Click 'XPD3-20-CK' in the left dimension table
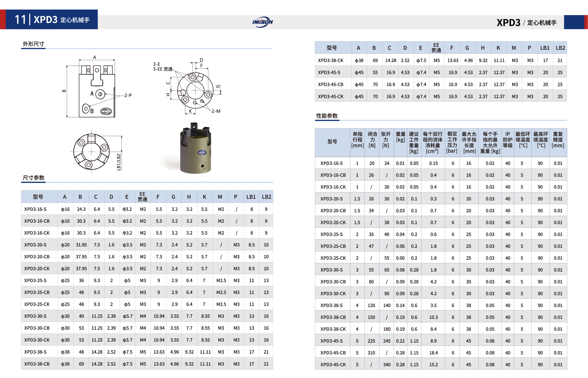 [37, 269]
